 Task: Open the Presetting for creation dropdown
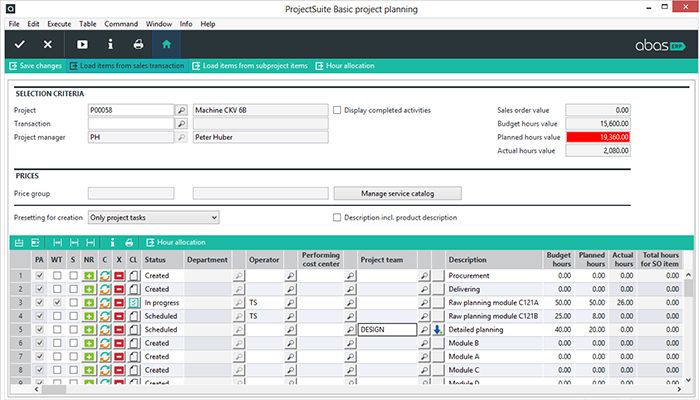click(x=152, y=217)
